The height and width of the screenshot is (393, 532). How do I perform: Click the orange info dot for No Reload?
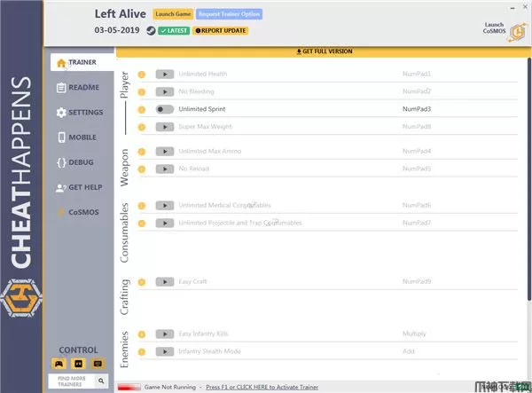pos(142,169)
